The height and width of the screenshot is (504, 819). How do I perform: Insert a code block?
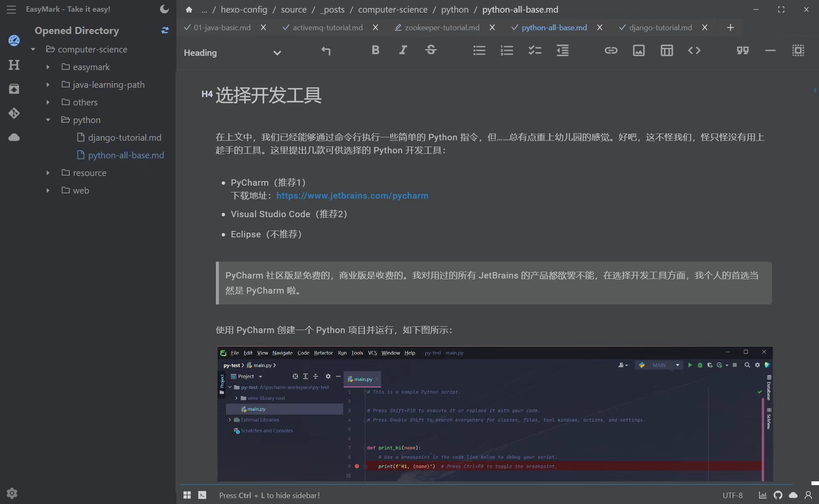point(694,50)
